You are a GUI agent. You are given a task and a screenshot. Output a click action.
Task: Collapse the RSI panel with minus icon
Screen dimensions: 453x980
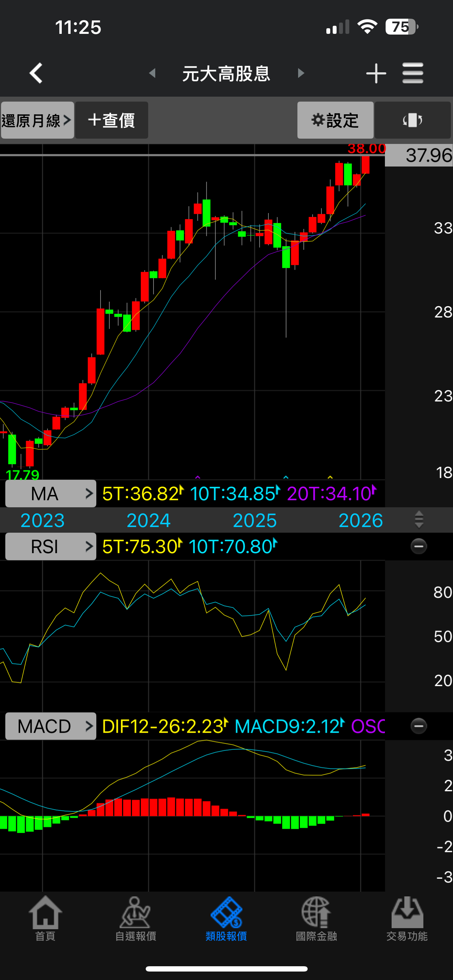click(x=419, y=546)
